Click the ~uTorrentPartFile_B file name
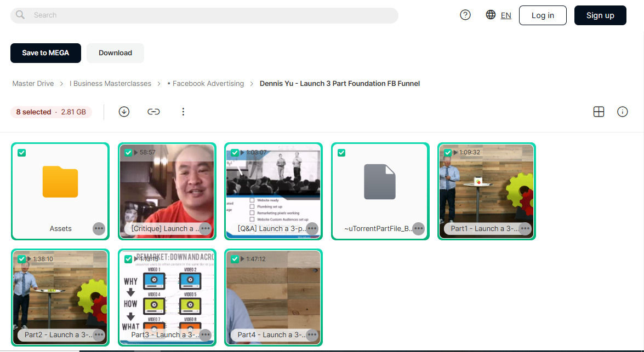The image size is (644, 352). [x=378, y=228]
